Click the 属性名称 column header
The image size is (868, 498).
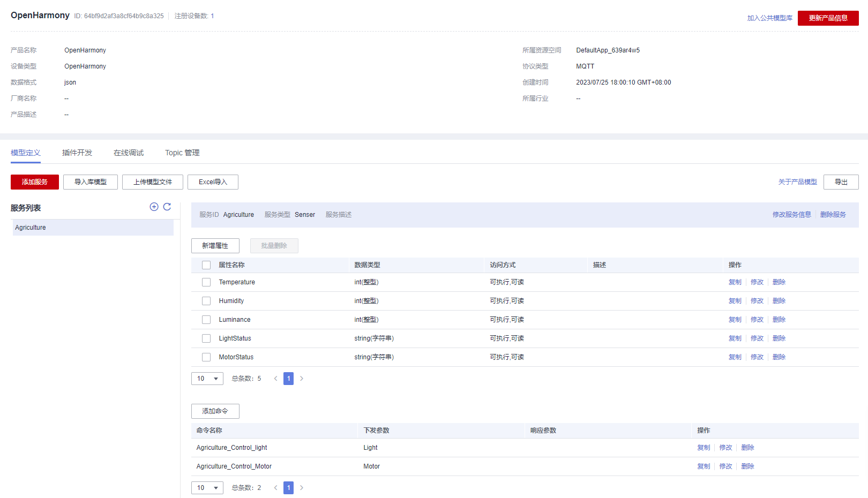tap(231, 265)
